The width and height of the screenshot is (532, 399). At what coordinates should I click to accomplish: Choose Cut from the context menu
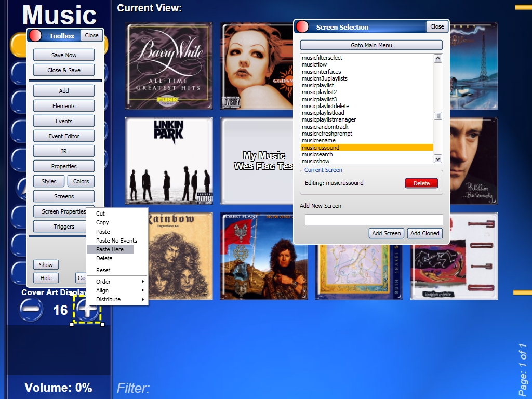coord(100,214)
